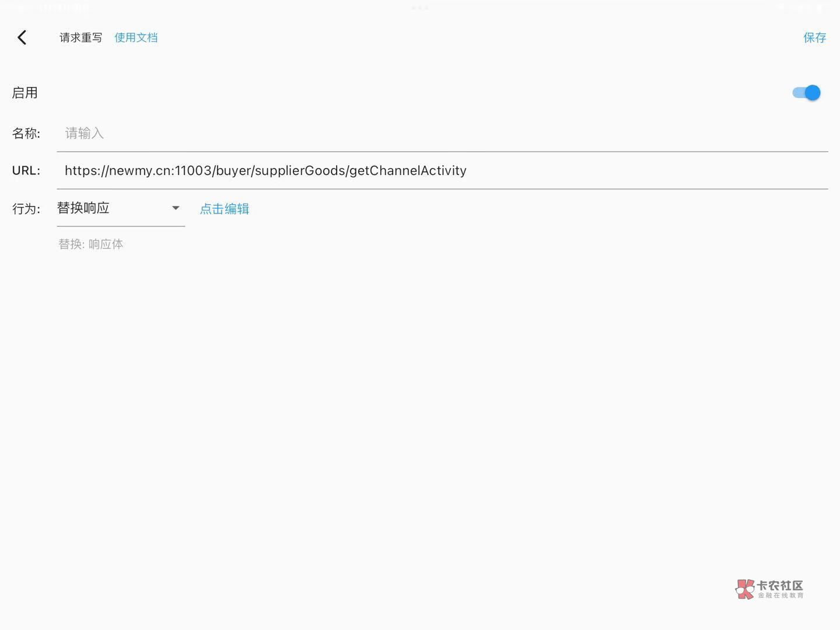Tap the battery icon in status bar
The image size is (840, 630).
pyautogui.click(x=820, y=8)
